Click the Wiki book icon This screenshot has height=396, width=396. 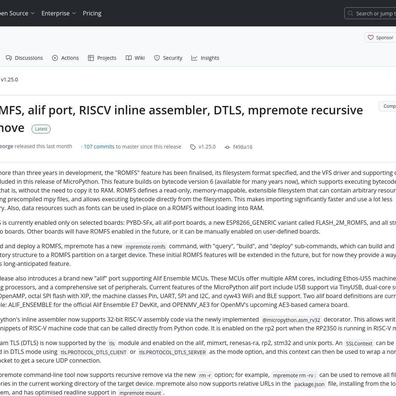tap(128, 58)
